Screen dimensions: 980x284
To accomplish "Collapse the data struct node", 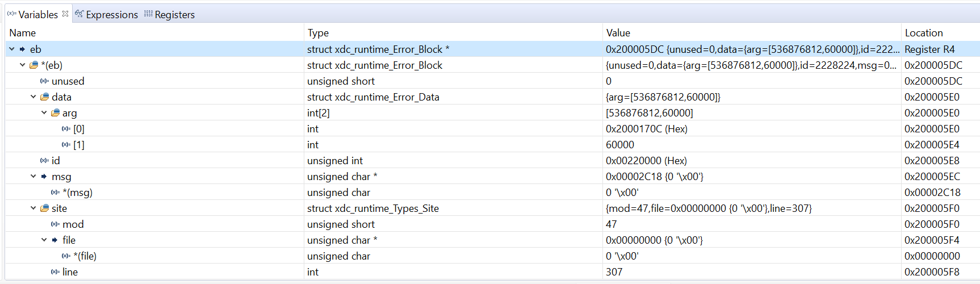I will [33, 97].
